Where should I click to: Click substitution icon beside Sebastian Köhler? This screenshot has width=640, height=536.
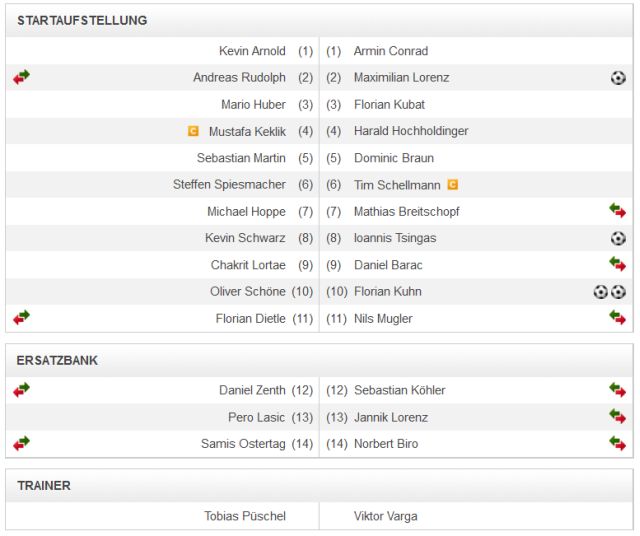[x=617, y=390]
